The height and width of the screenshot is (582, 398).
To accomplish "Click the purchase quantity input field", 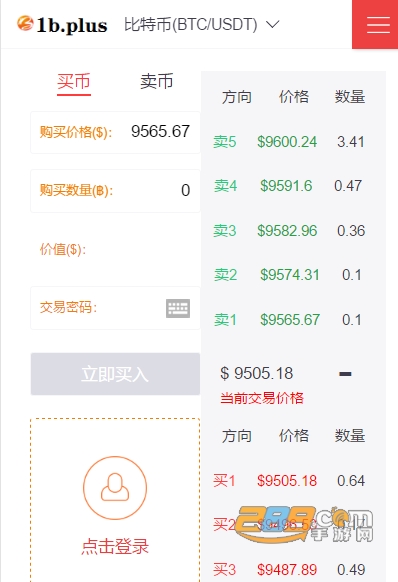I will coord(115,191).
